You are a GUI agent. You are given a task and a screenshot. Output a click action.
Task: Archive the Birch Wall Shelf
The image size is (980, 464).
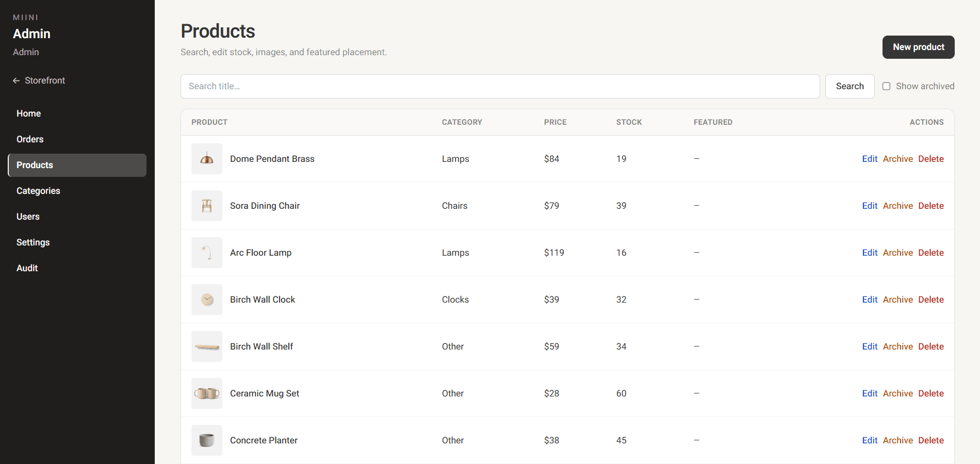click(898, 346)
